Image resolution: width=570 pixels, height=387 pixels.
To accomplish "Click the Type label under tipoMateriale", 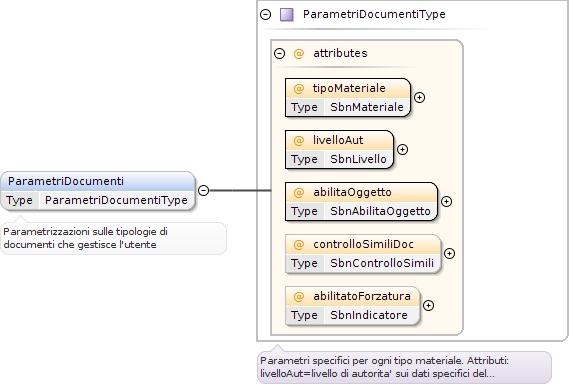I will click(x=304, y=107).
